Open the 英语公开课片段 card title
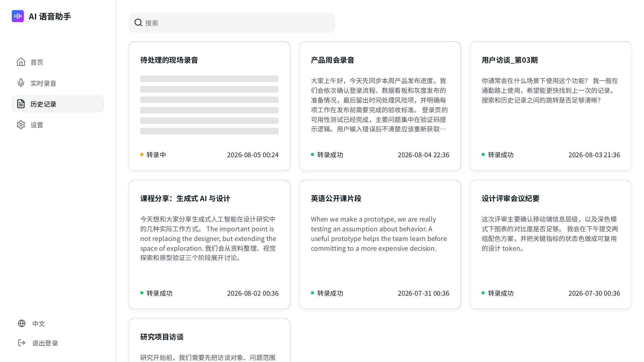This screenshot has width=644, height=362. 336,198
